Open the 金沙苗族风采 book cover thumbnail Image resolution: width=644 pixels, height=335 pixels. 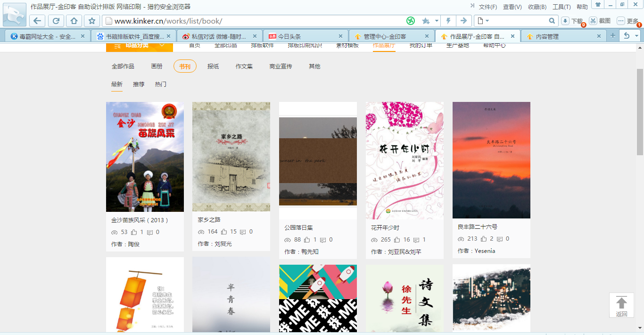click(x=145, y=157)
